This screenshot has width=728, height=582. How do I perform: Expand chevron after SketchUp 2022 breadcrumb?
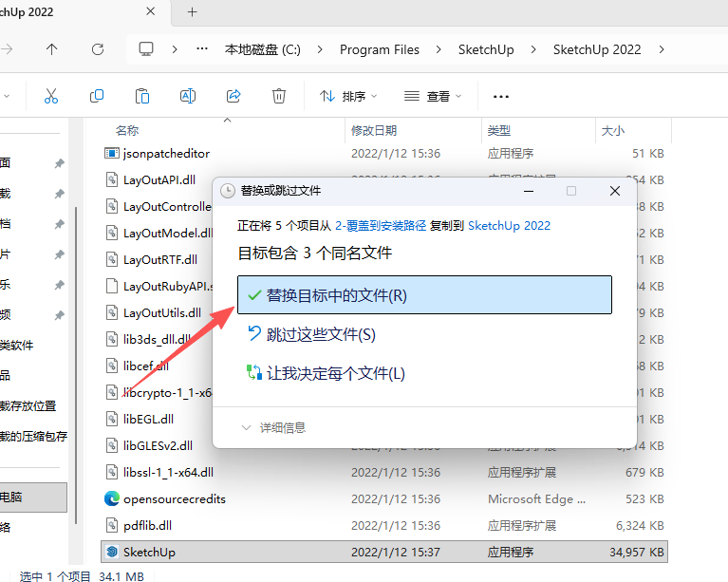(x=662, y=49)
